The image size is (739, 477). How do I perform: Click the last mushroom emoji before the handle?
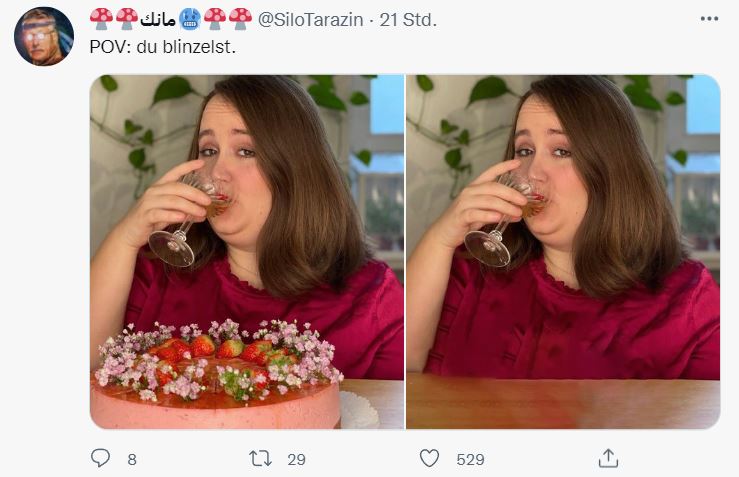pos(240,19)
